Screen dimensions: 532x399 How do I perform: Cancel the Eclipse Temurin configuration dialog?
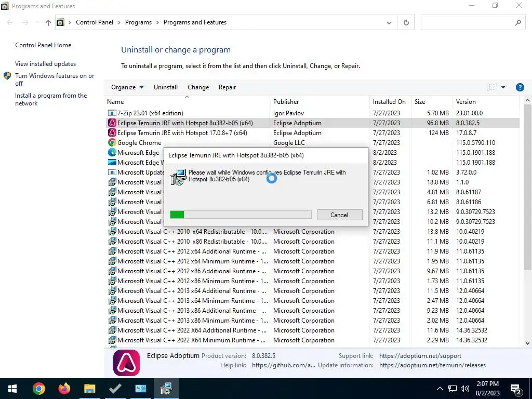coord(339,215)
